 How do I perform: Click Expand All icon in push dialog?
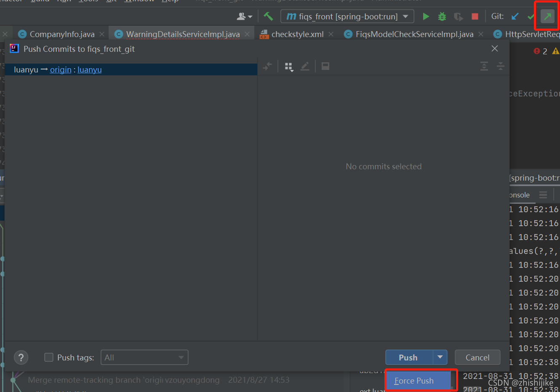pos(484,66)
